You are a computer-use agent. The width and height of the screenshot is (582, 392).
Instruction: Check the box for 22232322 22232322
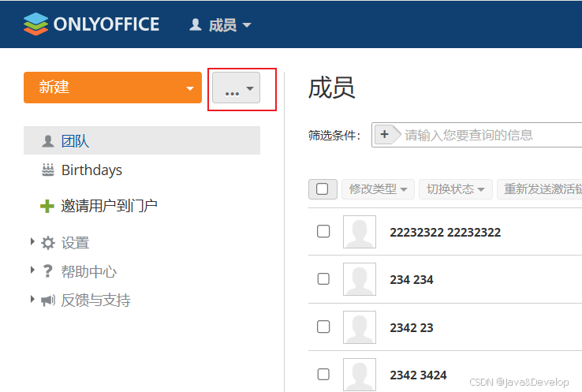[323, 231]
